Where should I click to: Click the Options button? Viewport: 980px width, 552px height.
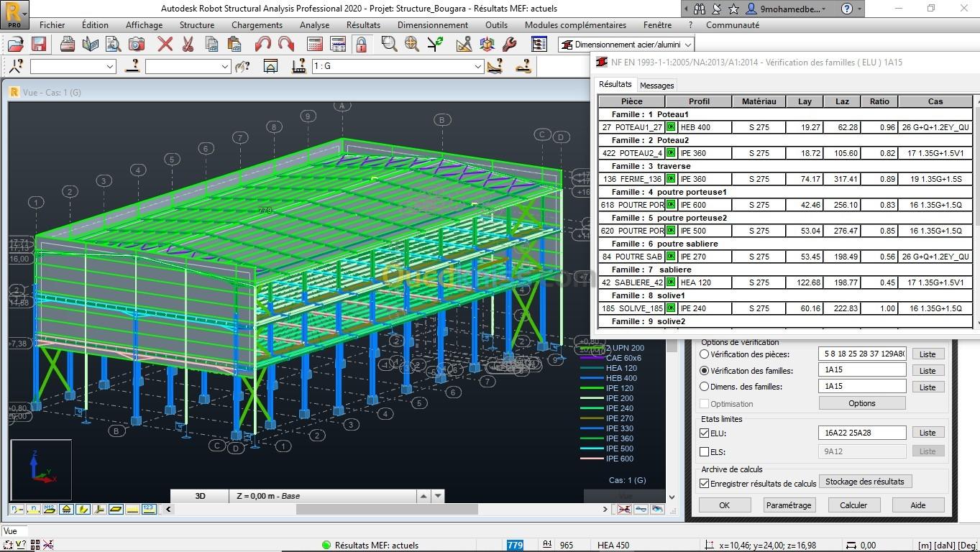tap(861, 403)
